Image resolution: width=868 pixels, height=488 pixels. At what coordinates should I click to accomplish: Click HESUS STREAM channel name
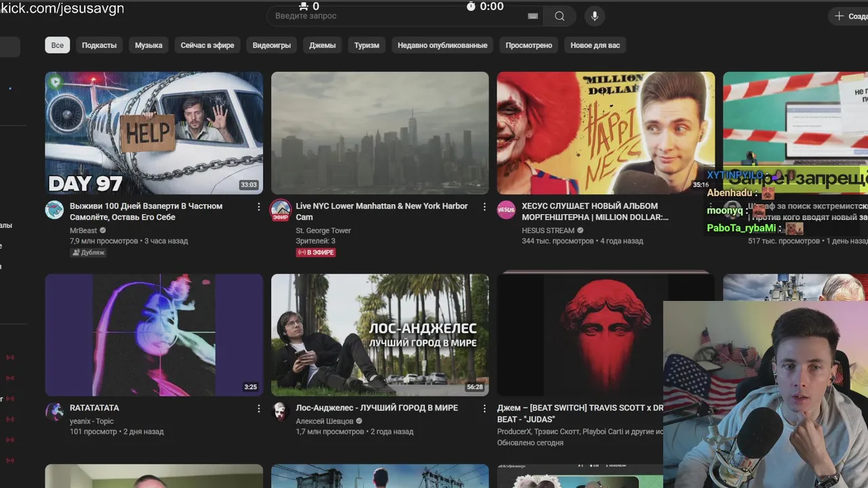pyautogui.click(x=548, y=230)
